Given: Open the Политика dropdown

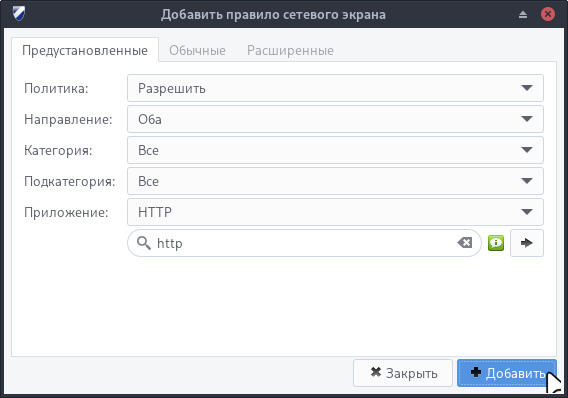Looking at the screenshot, I should [x=335, y=88].
